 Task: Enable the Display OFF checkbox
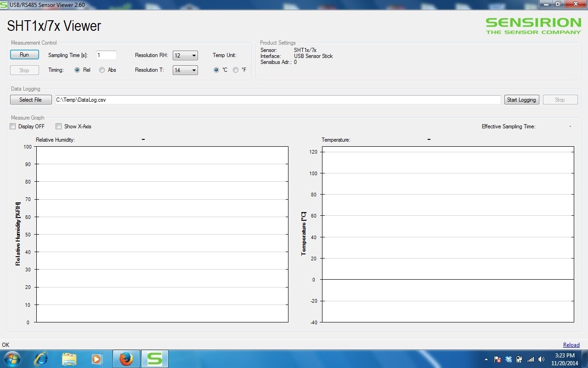coord(13,126)
